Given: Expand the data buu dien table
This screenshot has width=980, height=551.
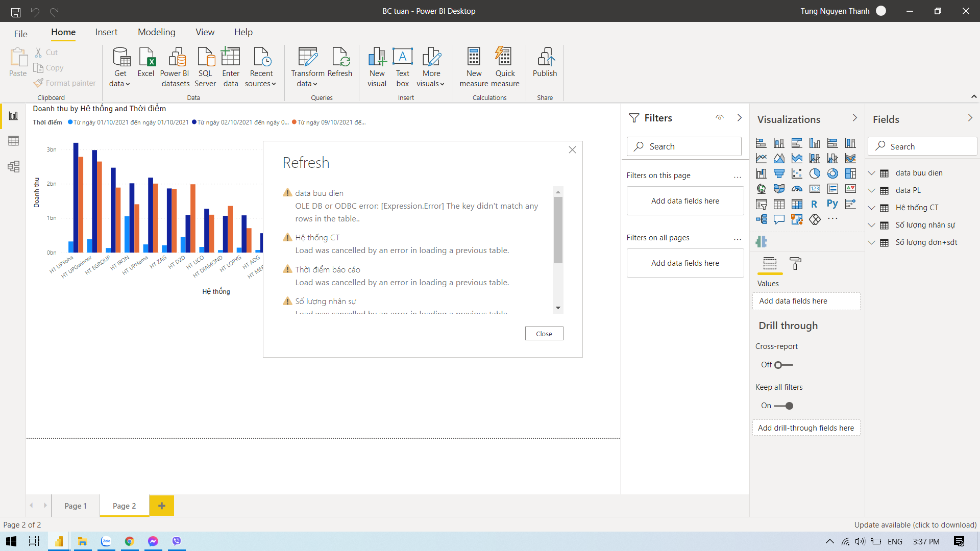Looking at the screenshot, I should [x=872, y=173].
